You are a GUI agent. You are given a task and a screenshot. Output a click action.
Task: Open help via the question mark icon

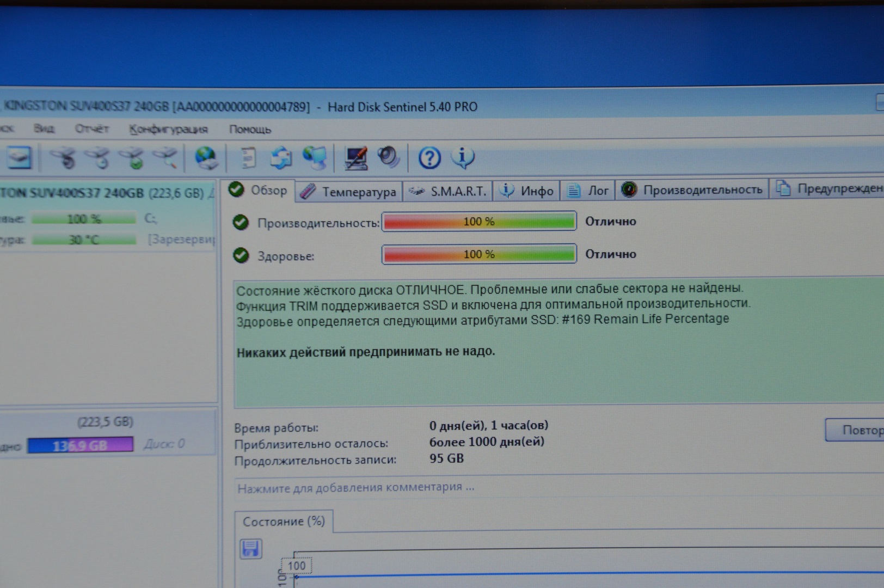click(x=429, y=158)
